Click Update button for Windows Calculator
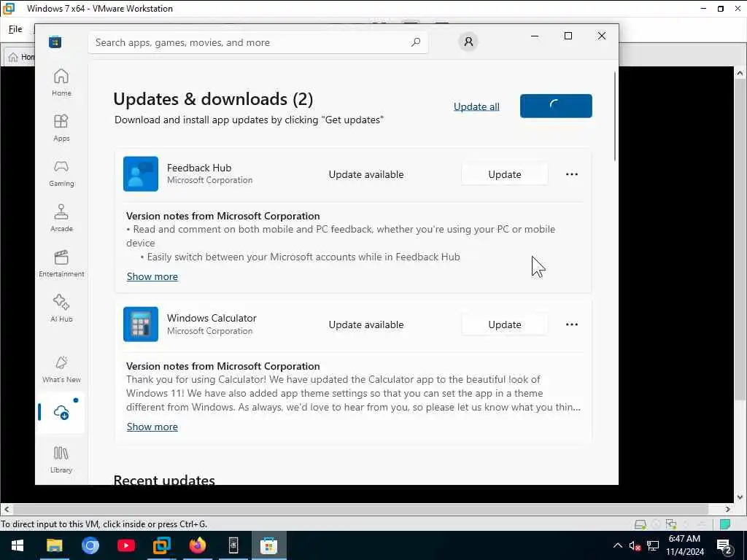 [505, 324]
